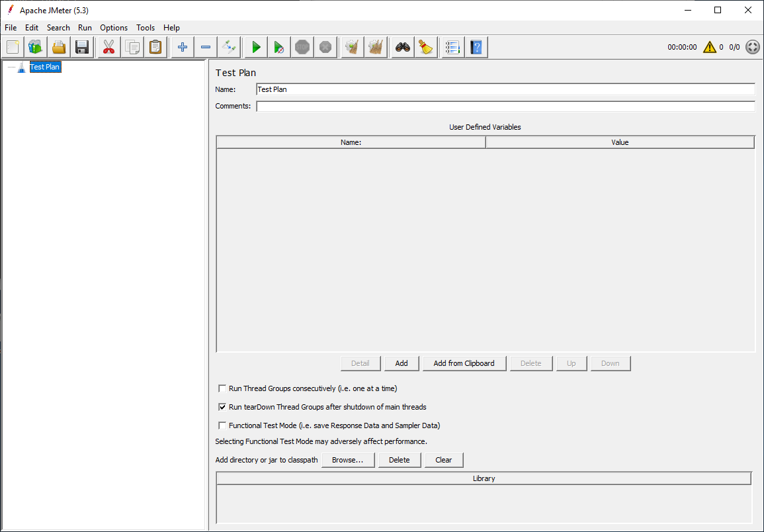Viewport: 764px width, 532px height.
Task: Click the Add variable button
Action: (402, 363)
